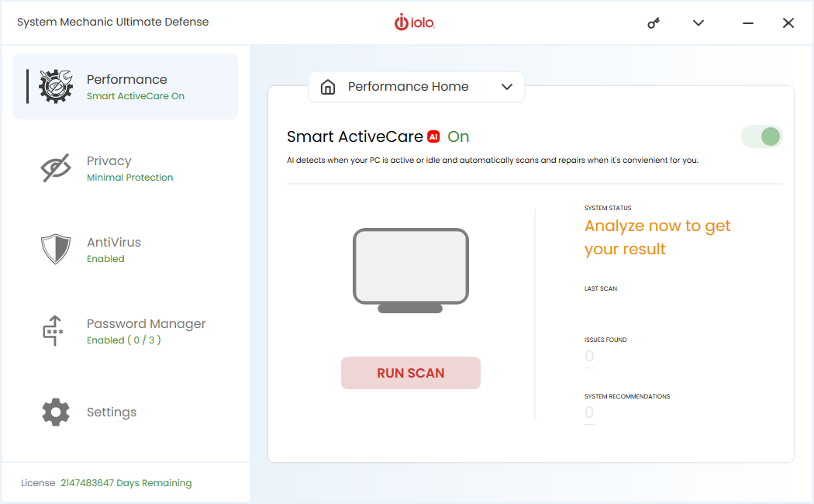Click the SYSTEM STATUS label

(x=608, y=208)
